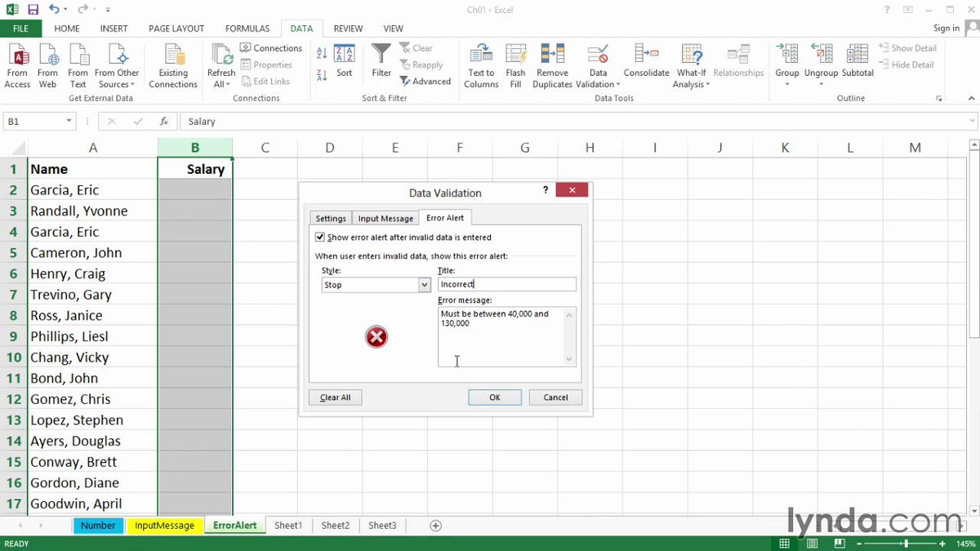Viewport: 980px width, 551px height.
Task: Sort Z to A descending icon
Action: 321,73
